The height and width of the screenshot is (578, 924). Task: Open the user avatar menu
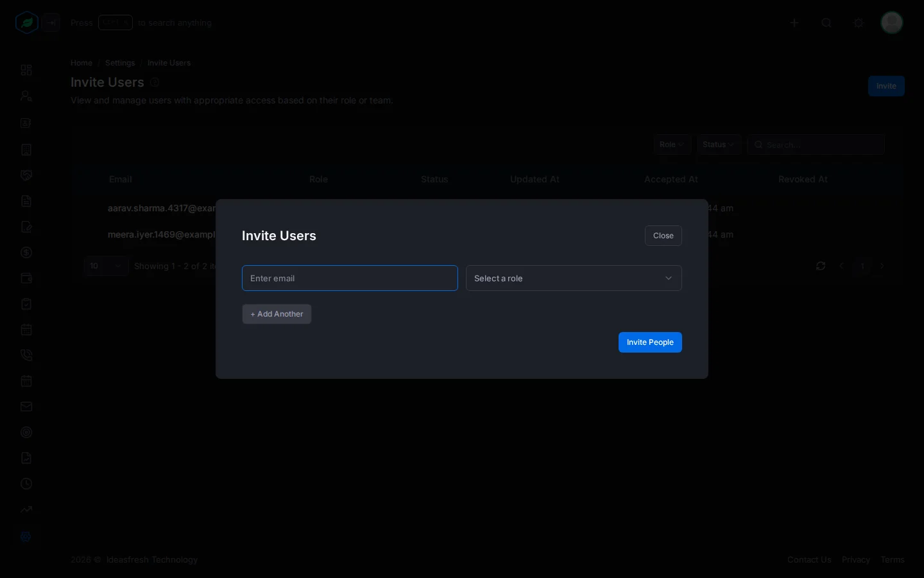(892, 22)
